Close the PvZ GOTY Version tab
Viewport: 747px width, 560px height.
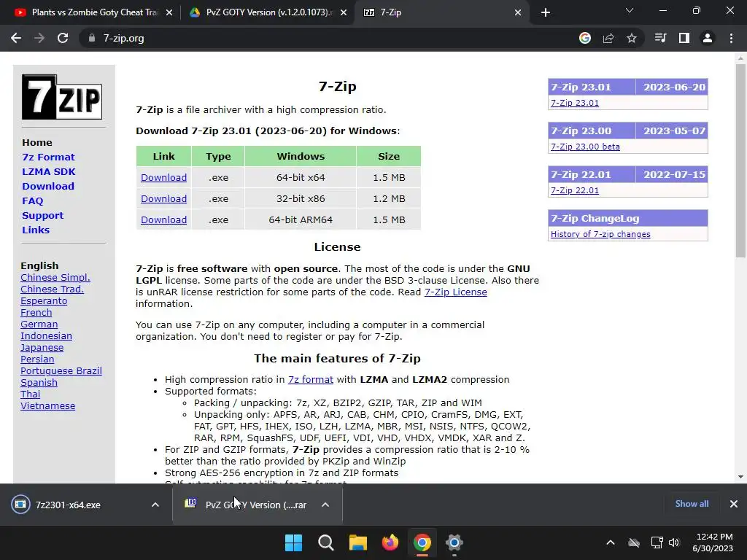click(344, 12)
